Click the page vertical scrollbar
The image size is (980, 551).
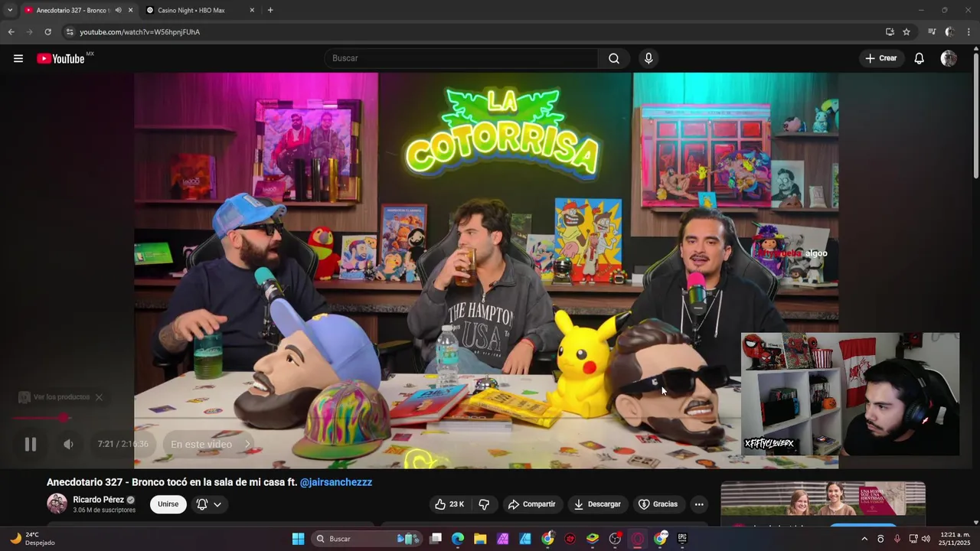pyautogui.click(x=975, y=115)
